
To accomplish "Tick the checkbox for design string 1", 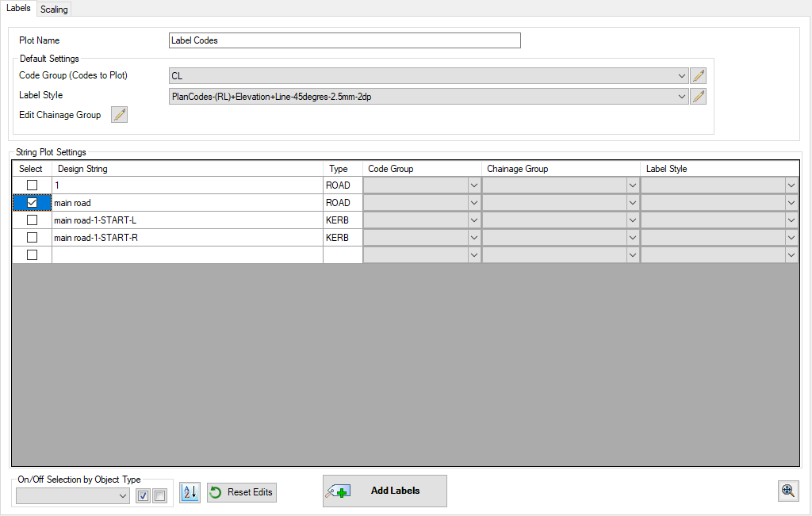I will pos(33,185).
